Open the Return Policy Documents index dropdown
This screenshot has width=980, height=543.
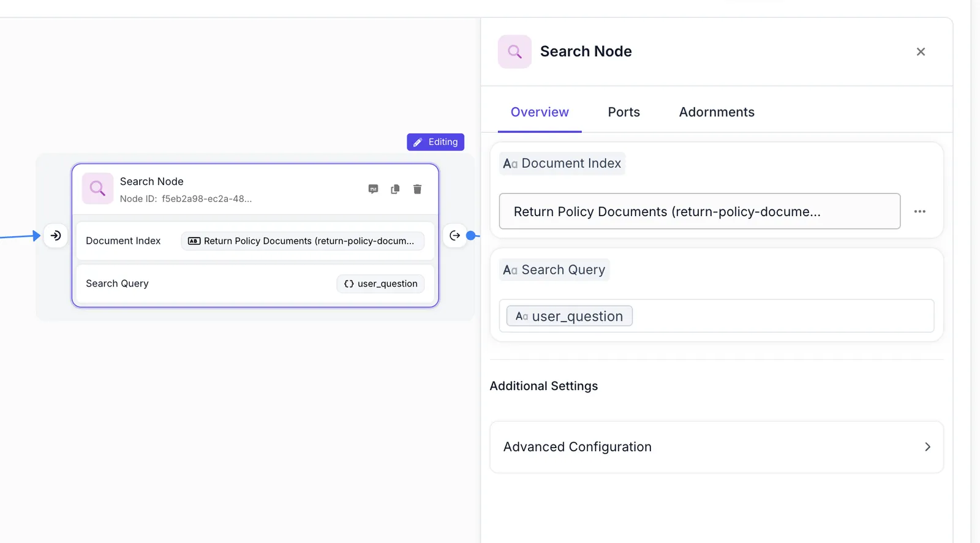click(x=699, y=211)
